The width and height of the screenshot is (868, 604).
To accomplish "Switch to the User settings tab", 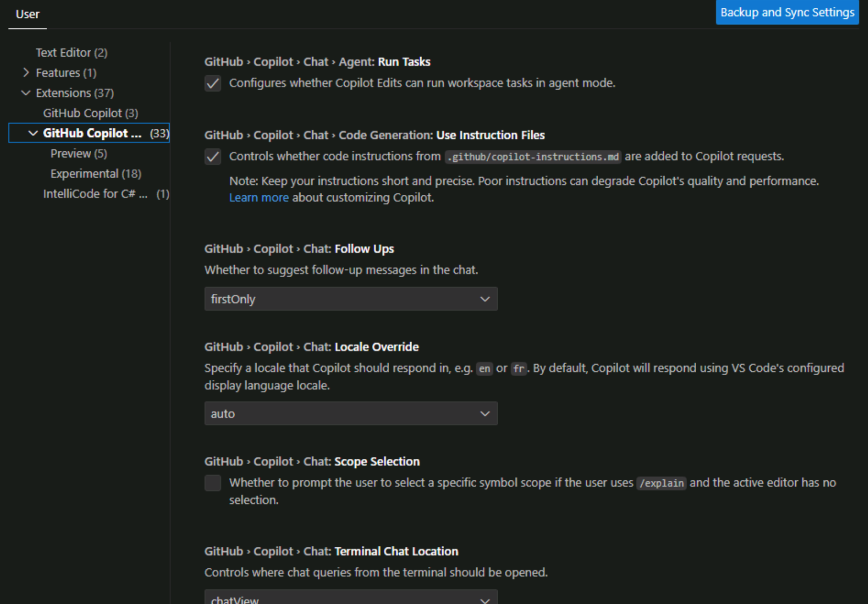I will (27, 14).
